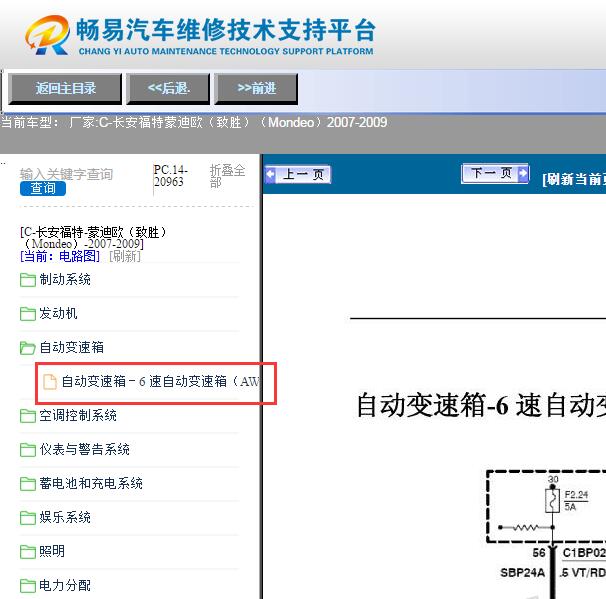The image size is (606, 599).
Task: Go back with <<后退 button
Action: pos(168,88)
